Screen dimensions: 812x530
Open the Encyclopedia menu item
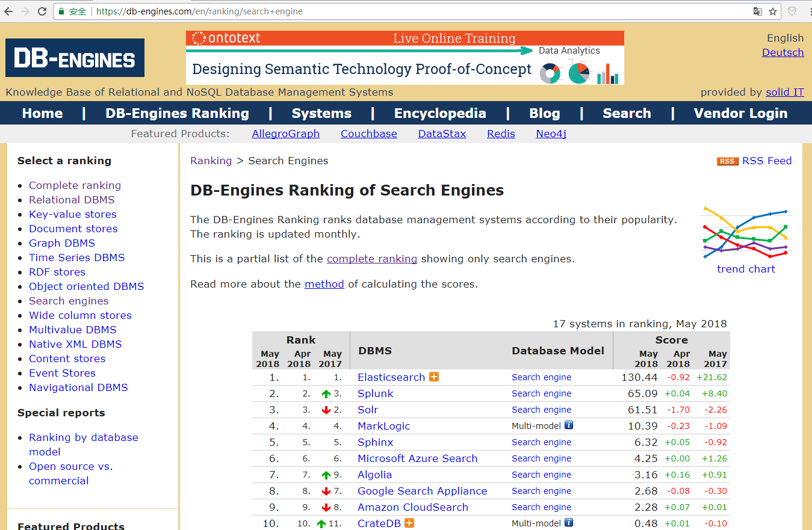[440, 113]
